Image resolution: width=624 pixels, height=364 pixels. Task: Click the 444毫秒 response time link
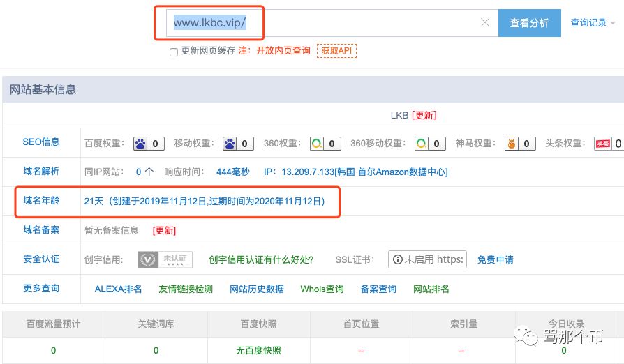point(233,172)
